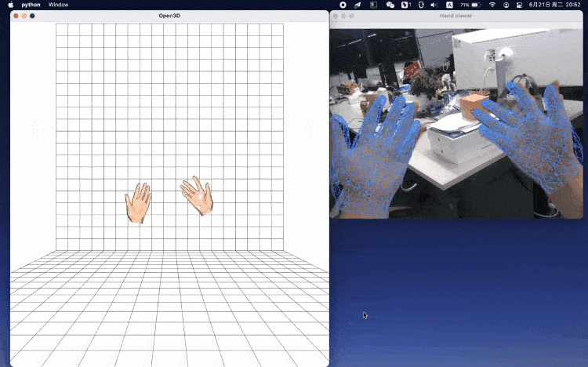588x367 pixels.
Task: Close the Open3D window
Action: 16,16
